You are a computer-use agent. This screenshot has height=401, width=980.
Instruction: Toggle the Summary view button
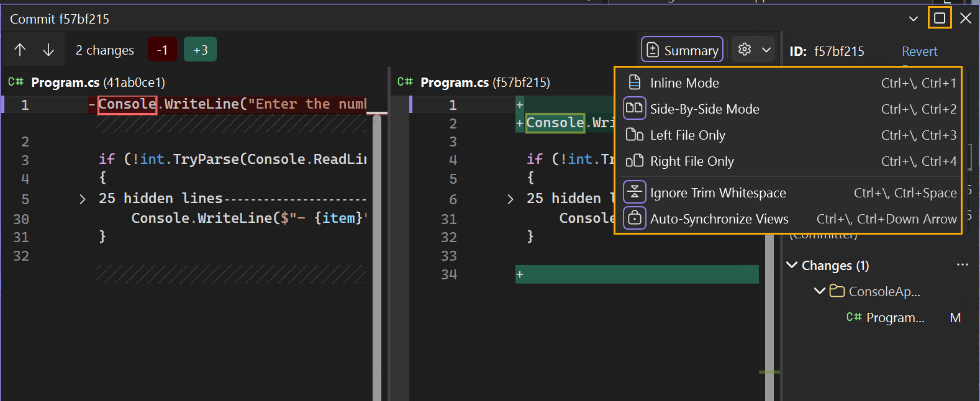[682, 50]
